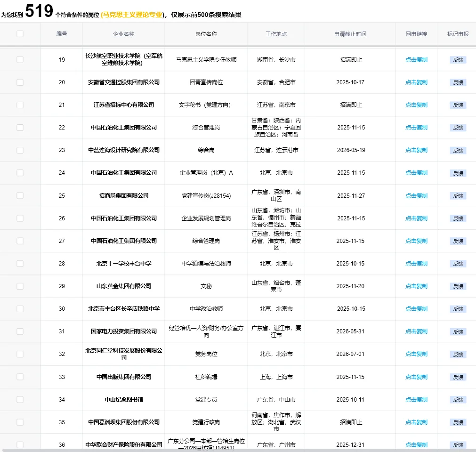Click the 编号 column header
Viewport: 476px width, 452px height.
tap(62, 34)
